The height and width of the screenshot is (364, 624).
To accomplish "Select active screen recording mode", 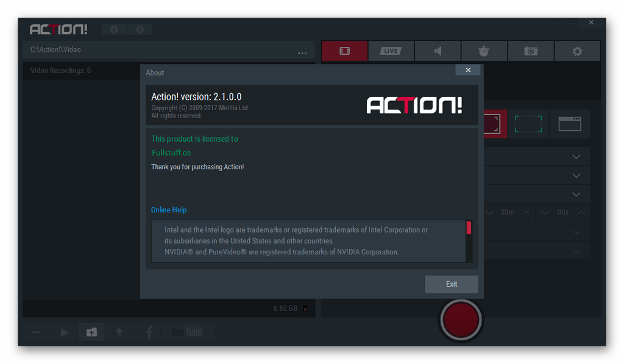I will pos(495,124).
